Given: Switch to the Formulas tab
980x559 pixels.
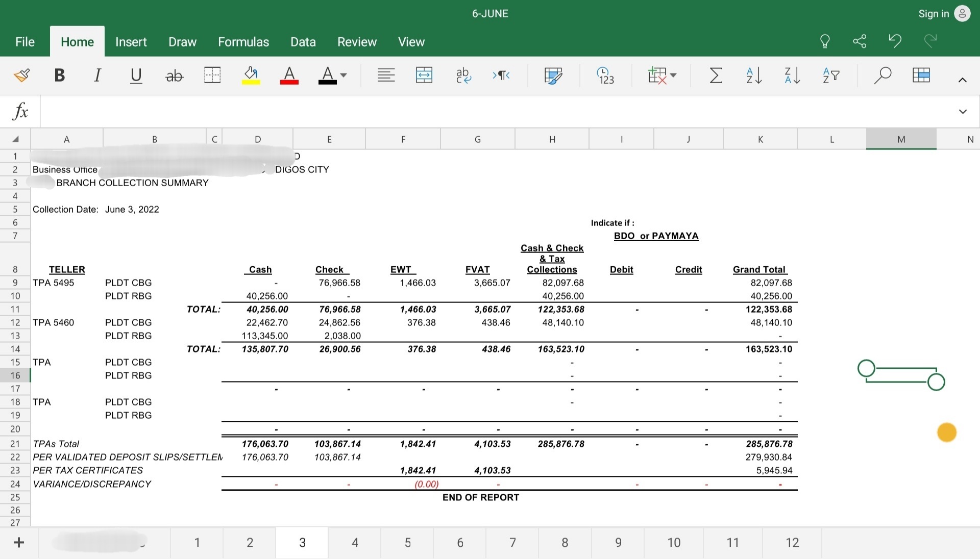Looking at the screenshot, I should click(243, 42).
